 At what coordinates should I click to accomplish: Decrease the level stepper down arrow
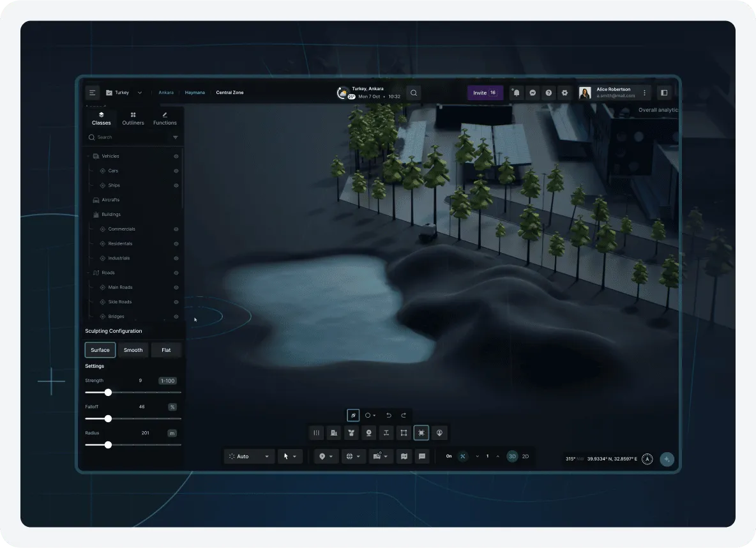click(478, 456)
